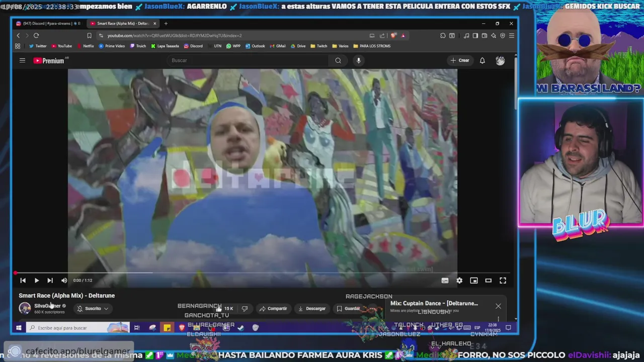644x362 pixels.
Task: Start voice search with microphone icon
Action: [358, 60]
